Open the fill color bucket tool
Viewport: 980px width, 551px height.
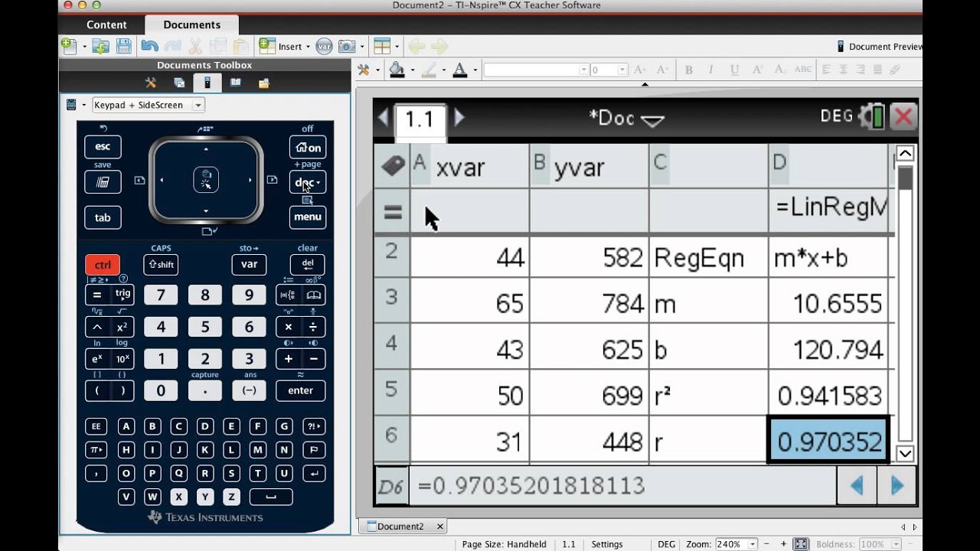397,70
